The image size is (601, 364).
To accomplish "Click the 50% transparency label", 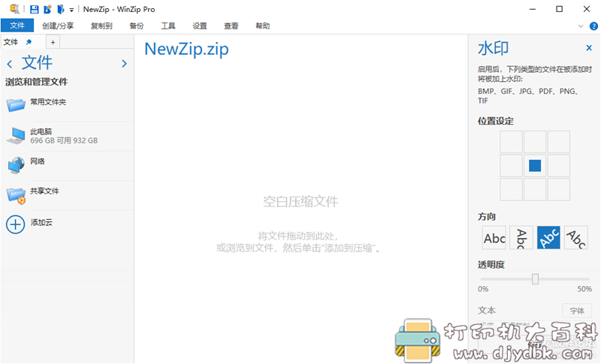I will tap(584, 289).
